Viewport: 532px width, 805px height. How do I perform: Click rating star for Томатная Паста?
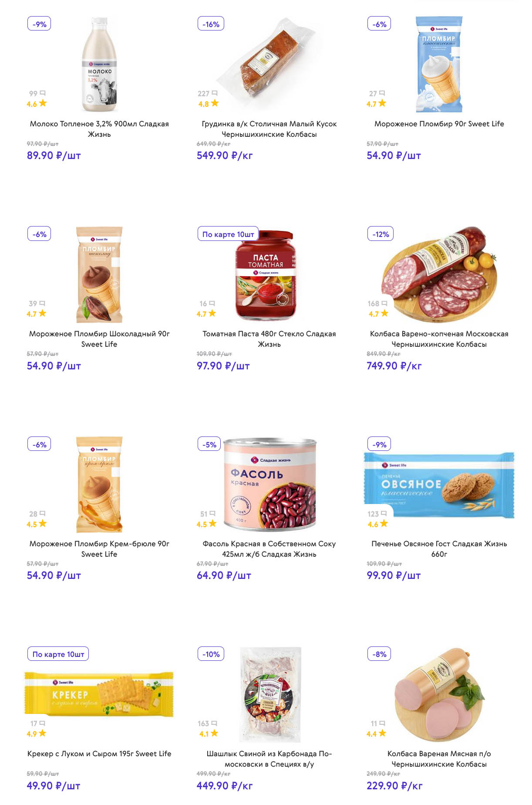pos(212,313)
